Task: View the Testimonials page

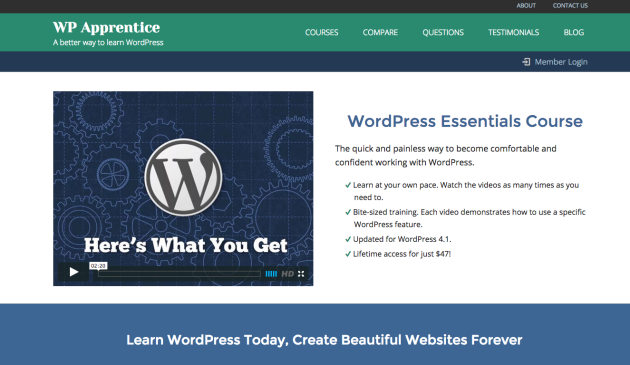Action: coord(513,32)
